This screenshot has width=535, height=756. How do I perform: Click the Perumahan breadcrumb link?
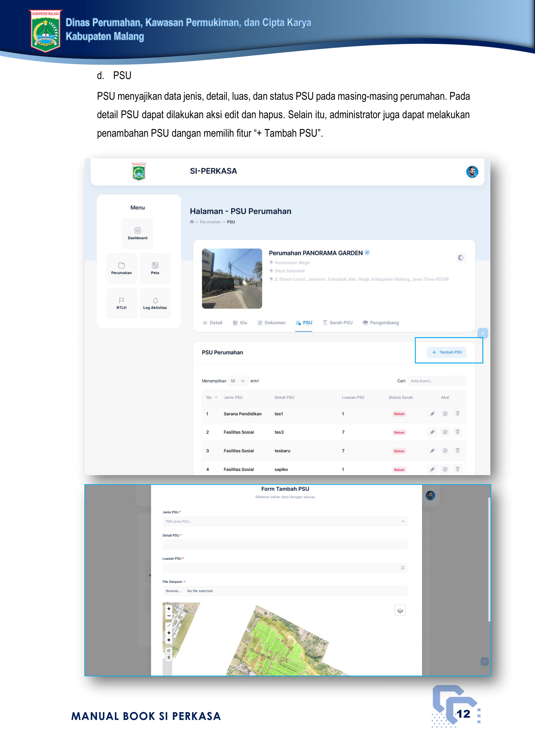[210, 222]
